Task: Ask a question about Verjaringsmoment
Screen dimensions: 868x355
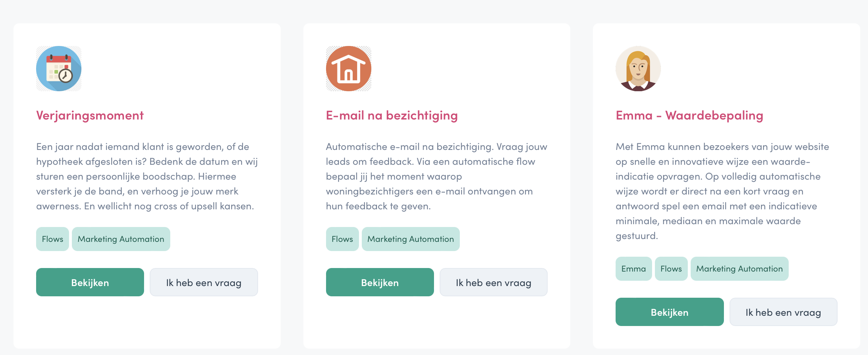Action: click(x=204, y=282)
